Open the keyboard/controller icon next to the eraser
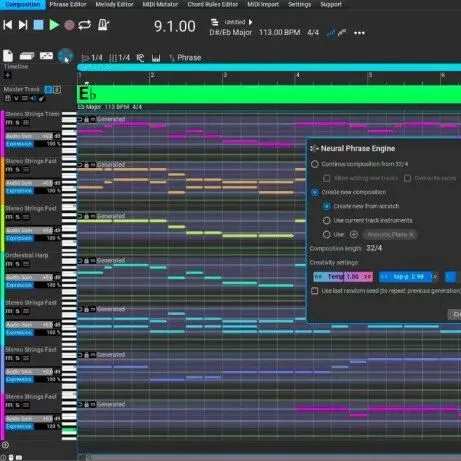The image size is (461, 461). tap(46, 56)
